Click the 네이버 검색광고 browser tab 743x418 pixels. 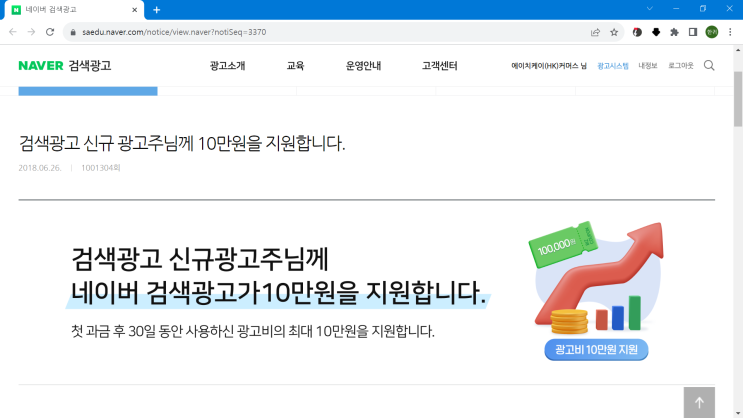[x=75, y=10]
